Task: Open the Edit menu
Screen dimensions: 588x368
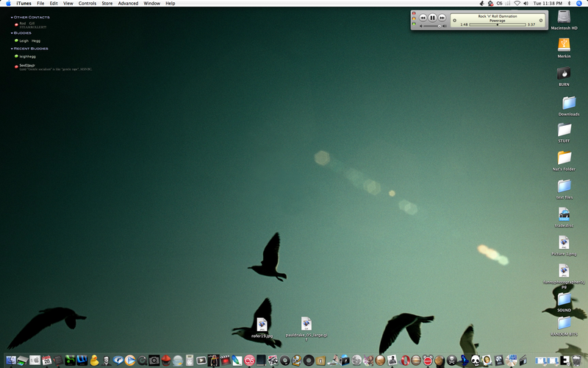Action: click(x=54, y=4)
